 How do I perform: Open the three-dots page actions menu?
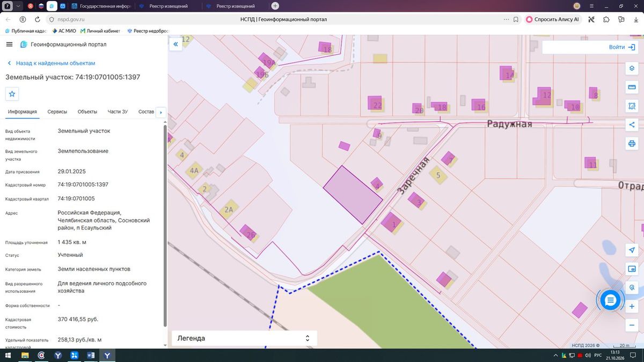click(507, 19)
